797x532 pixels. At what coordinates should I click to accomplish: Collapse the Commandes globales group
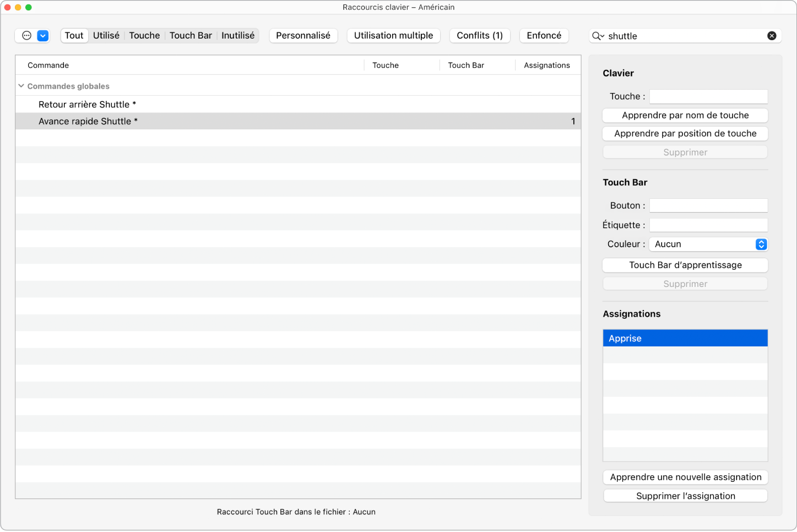click(21, 86)
